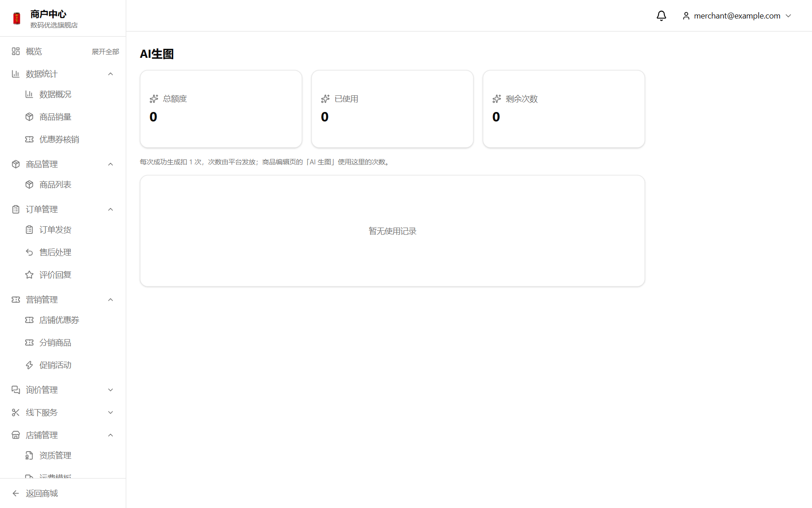
Task: Click the 商品销量 cube icon
Action: [29, 117]
